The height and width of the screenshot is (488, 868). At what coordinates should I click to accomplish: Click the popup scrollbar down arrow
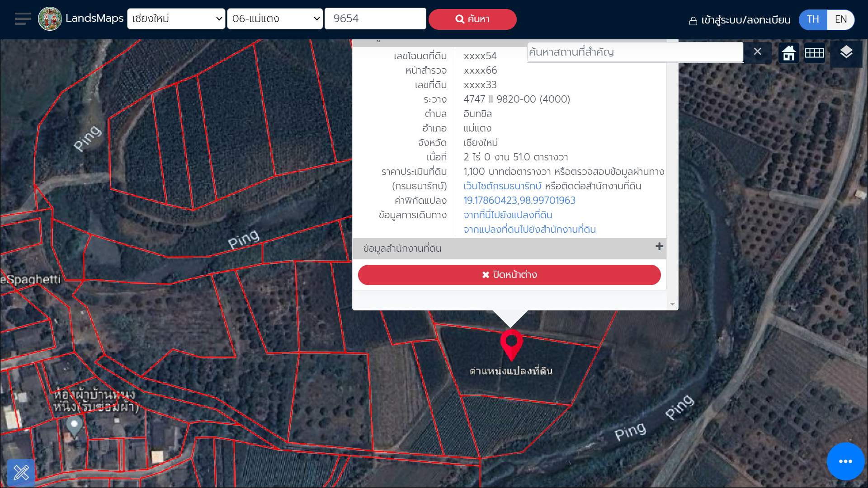coord(672,304)
